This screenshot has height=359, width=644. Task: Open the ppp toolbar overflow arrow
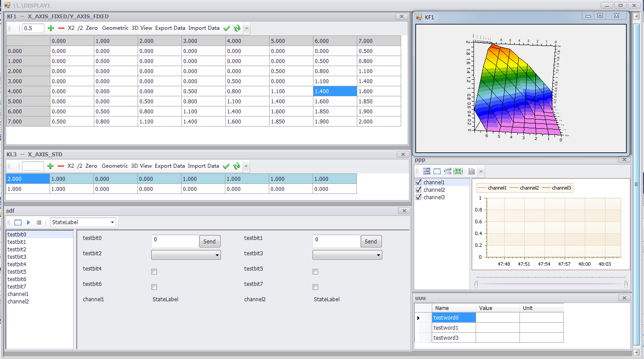pyautogui.click(x=481, y=172)
